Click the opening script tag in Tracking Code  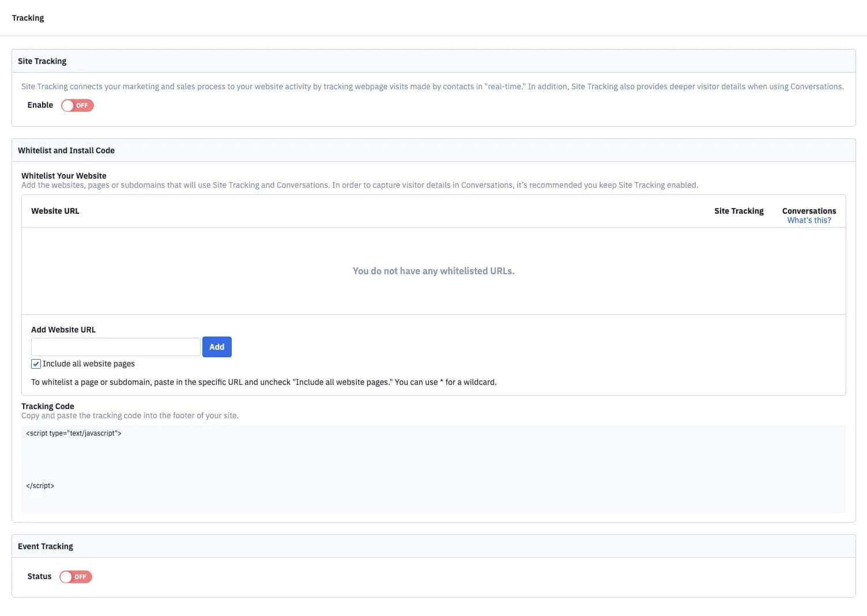tap(73, 433)
